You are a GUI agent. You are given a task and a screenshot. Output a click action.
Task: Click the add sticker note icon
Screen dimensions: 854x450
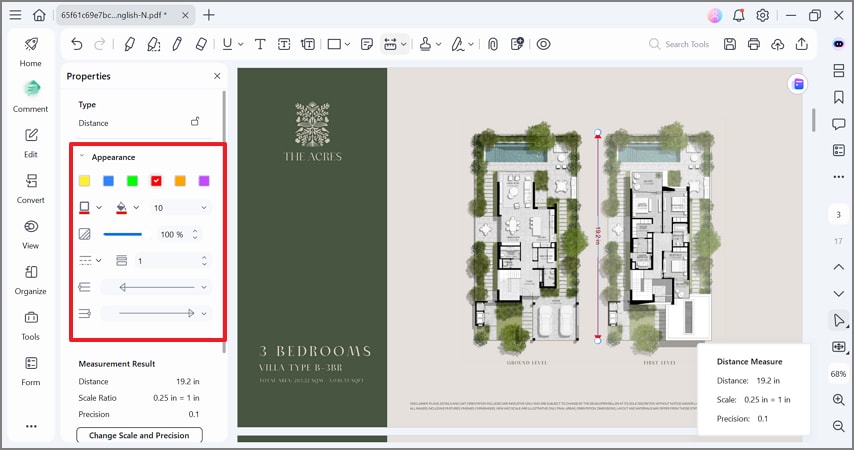pyautogui.click(x=517, y=44)
